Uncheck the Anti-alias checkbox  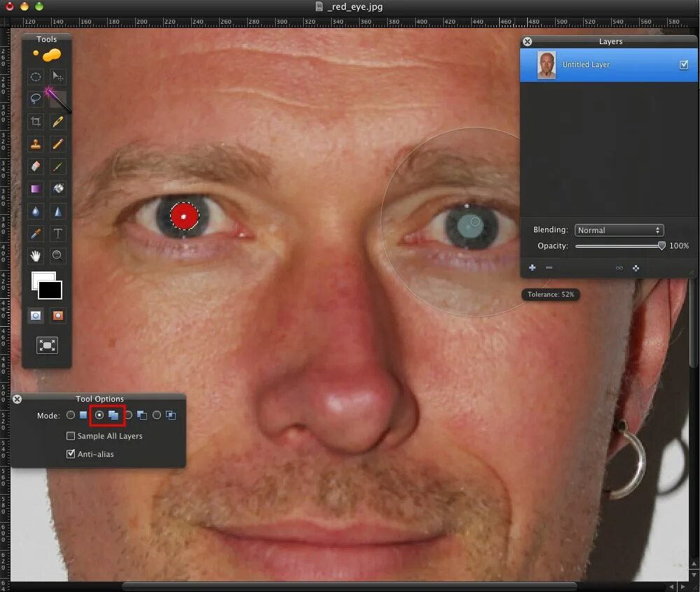click(71, 453)
